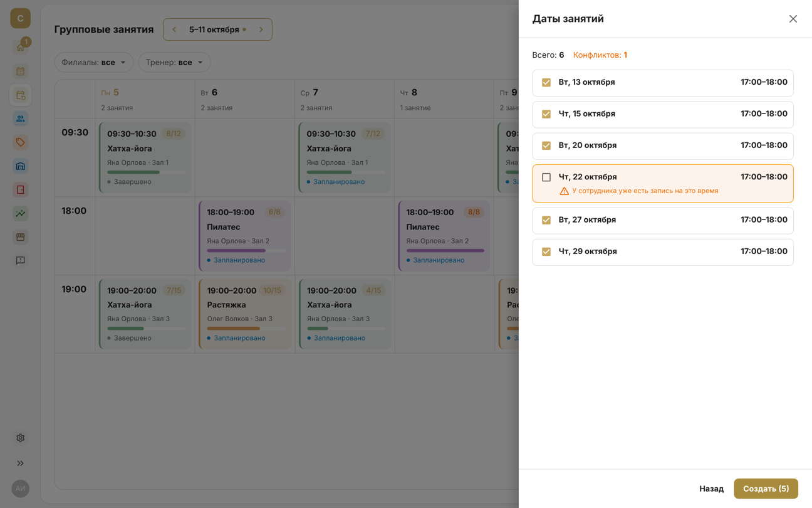The height and width of the screenshot is (508, 812).
Task: Uncheck Чт, 15 октября date
Action: 546,114
